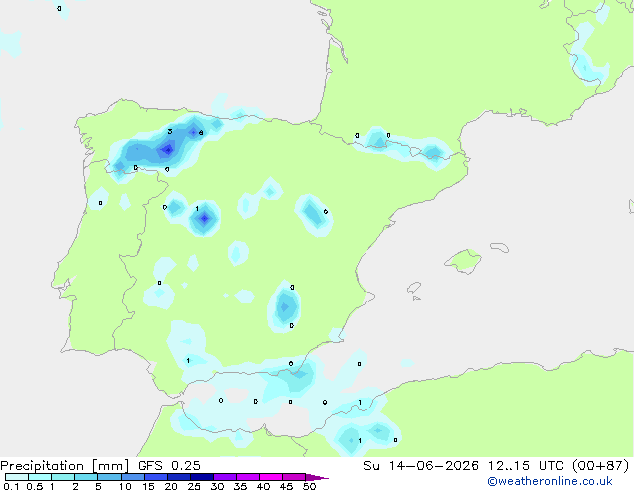This screenshot has height=490, width=634.
Task: Select the legend value '10'
Action: (x=125, y=486)
